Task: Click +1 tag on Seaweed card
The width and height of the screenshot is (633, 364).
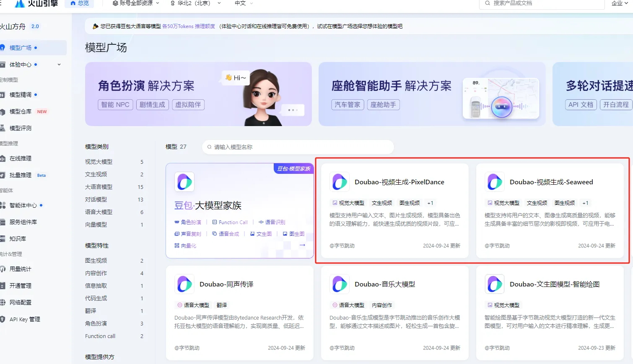Action: click(x=586, y=203)
